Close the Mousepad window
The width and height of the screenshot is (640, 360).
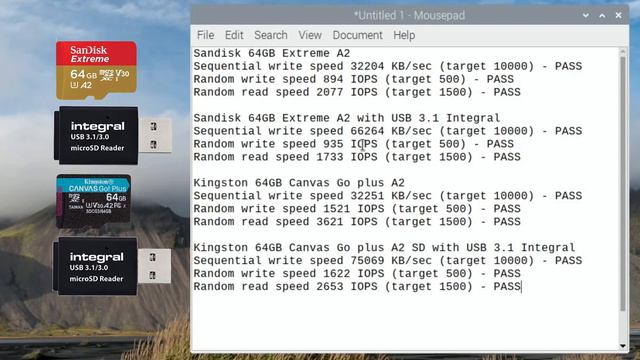pyautogui.click(x=618, y=16)
